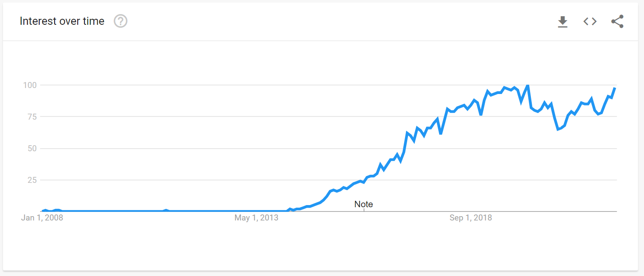
Task: Click the Interest over time title
Action: tap(61, 21)
